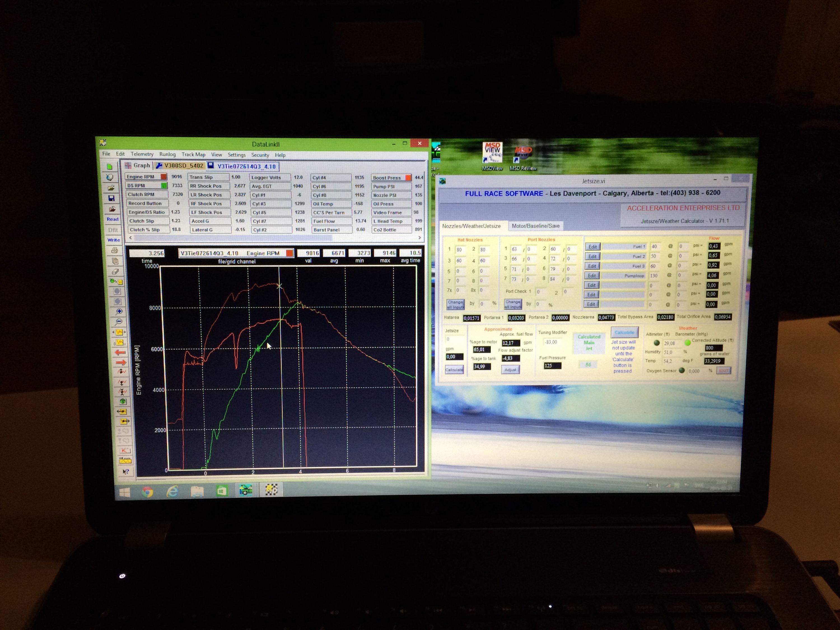Click the Jetsize Calculate button under gpm

tap(454, 370)
